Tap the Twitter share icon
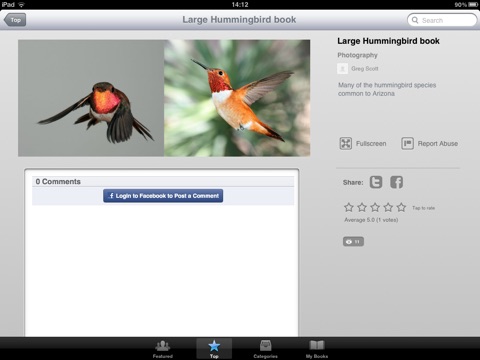Image resolution: width=480 pixels, height=360 pixels. (x=376, y=182)
